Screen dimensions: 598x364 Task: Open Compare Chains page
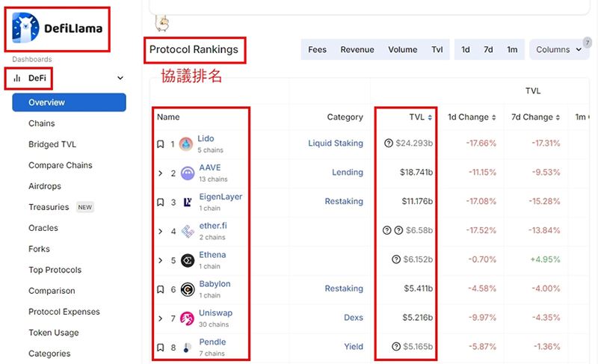tap(61, 165)
